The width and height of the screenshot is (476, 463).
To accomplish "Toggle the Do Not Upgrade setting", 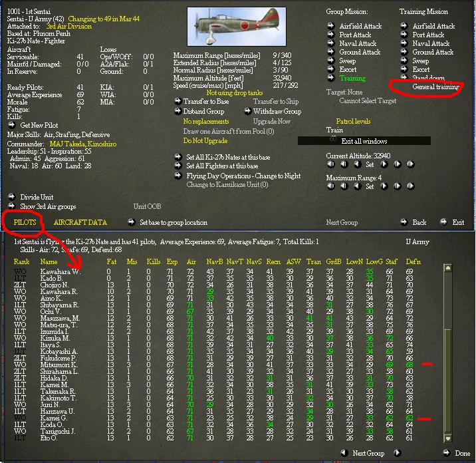I will coord(205,140).
